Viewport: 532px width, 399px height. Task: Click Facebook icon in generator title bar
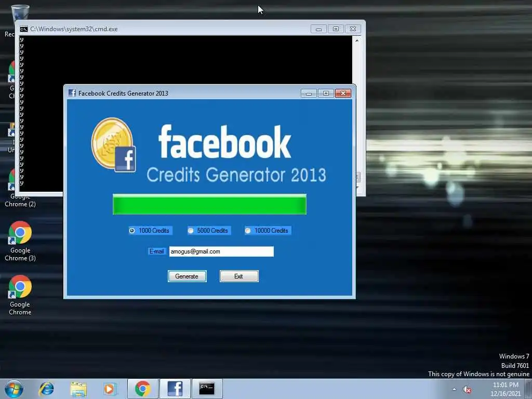click(x=72, y=93)
